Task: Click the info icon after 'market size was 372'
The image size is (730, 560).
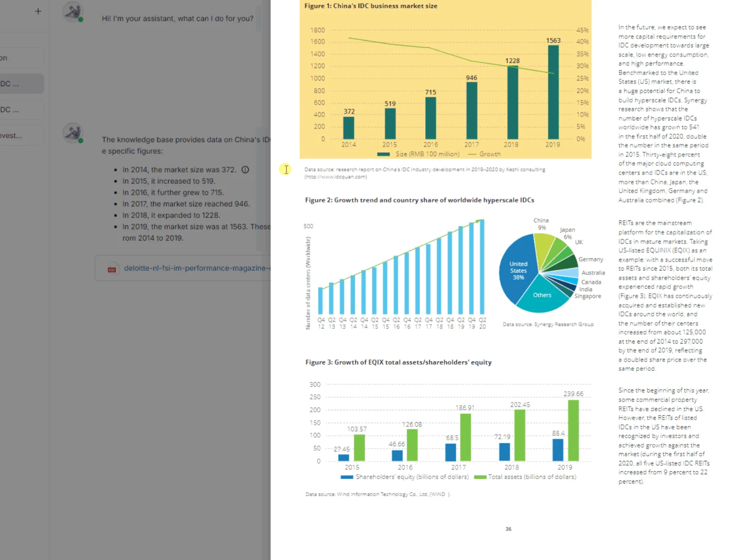Action: click(x=245, y=170)
